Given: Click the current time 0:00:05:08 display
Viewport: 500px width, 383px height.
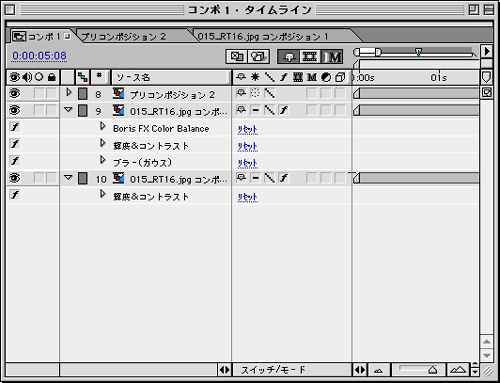Looking at the screenshot, I should coord(39,56).
